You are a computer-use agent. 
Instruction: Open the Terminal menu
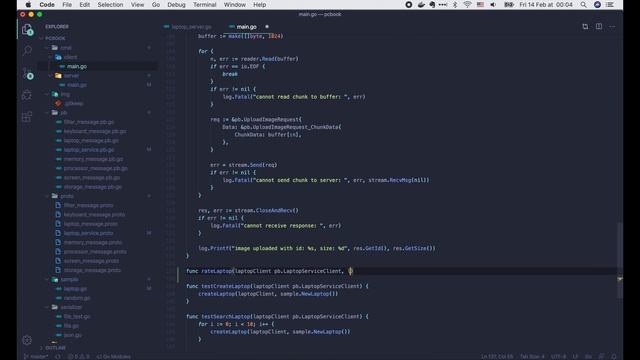[x=204, y=4]
